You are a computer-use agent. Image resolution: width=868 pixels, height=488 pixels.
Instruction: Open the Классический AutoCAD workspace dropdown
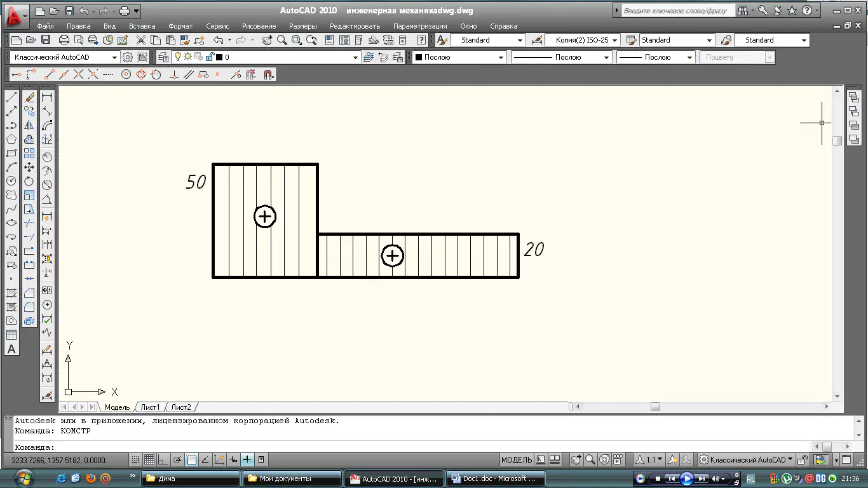click(65, 57)
